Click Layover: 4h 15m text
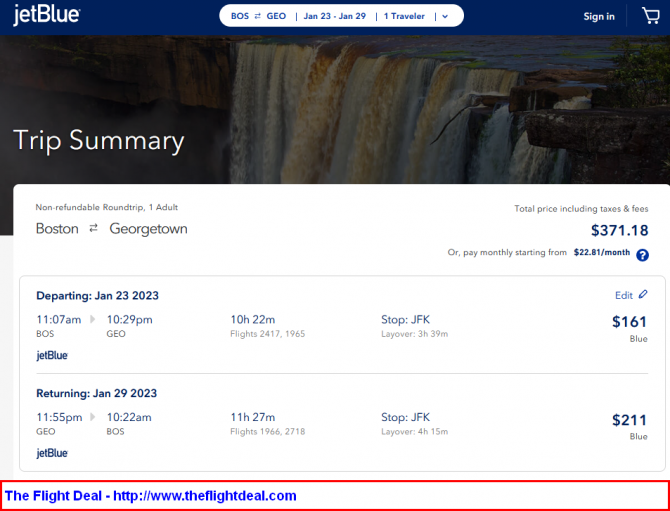Image resolution: width=670 pixels, height=511 pixels. coord(414,432)
